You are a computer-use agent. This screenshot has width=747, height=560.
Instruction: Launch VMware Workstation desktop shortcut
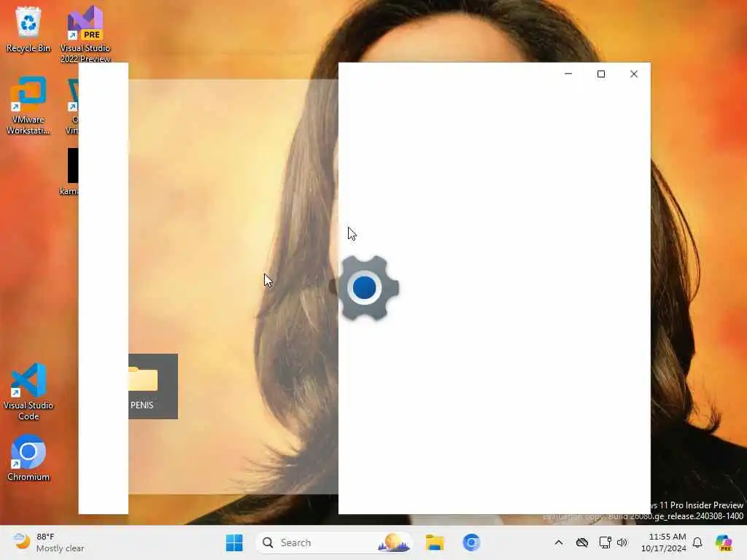coord(28,106)
